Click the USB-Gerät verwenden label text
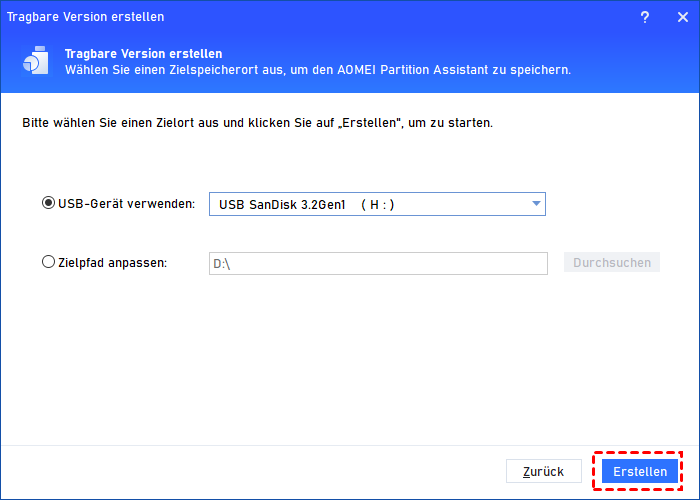 pos(127,204)
